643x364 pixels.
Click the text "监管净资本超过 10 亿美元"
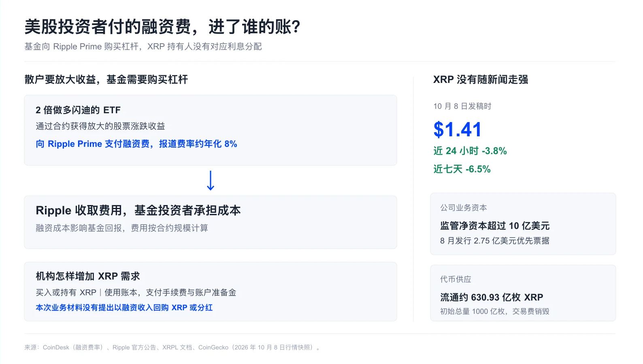[x=495, y=226]
